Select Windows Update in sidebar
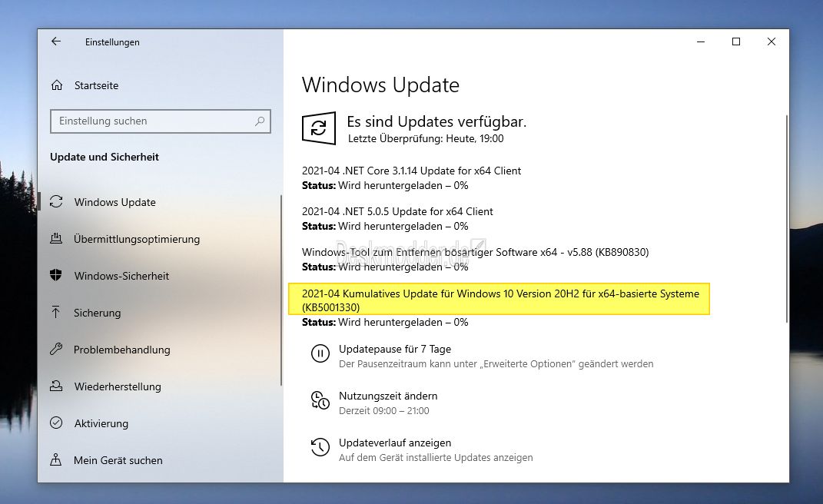The image size is (823, 504). [115, 202]
